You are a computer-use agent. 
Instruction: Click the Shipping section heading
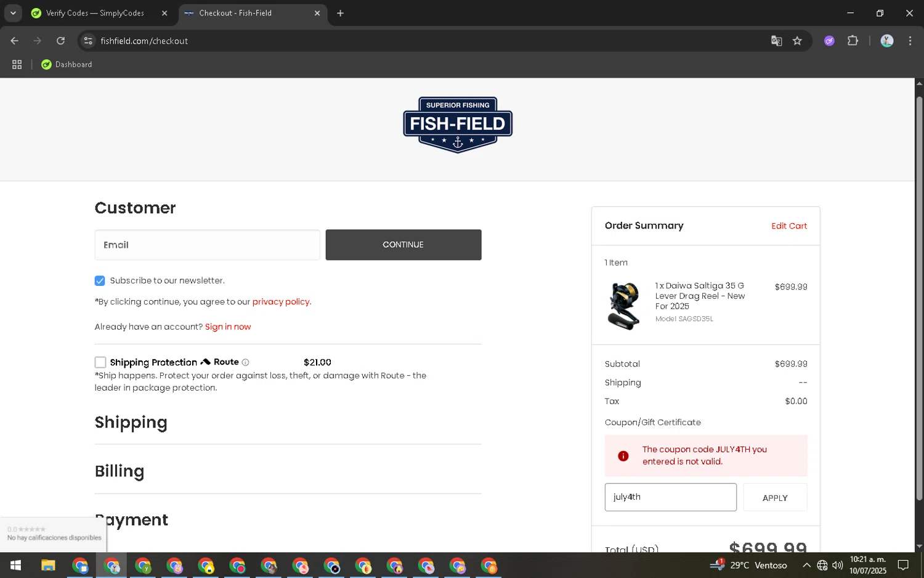click(x=131, y=423)
